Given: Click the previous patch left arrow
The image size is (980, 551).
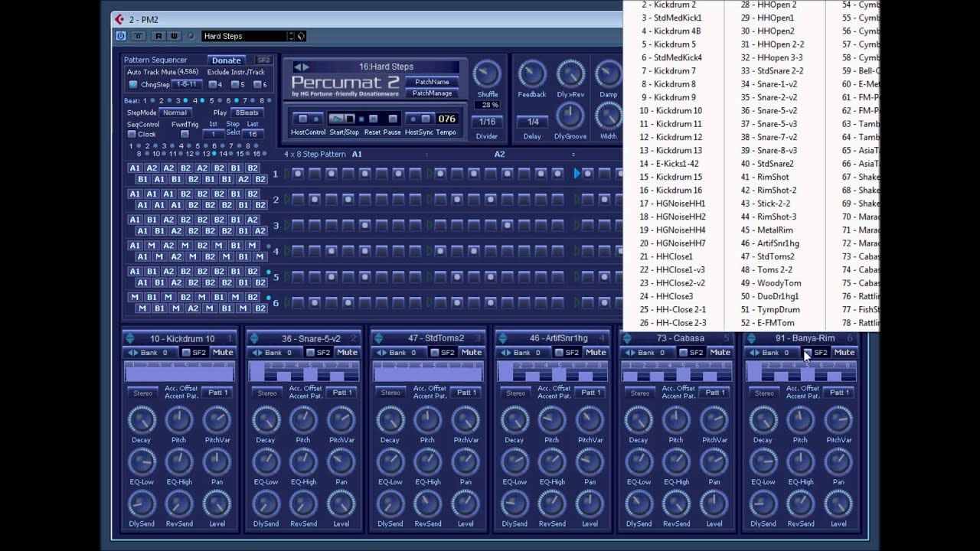Looking at the screenshot, I should click(x=298, y=67).
